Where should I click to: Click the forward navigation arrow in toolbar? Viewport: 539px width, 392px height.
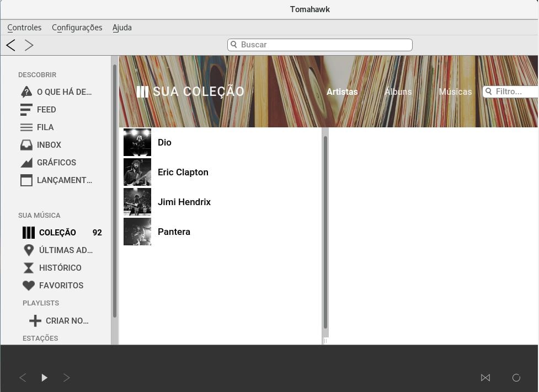(x=29, y=45)
